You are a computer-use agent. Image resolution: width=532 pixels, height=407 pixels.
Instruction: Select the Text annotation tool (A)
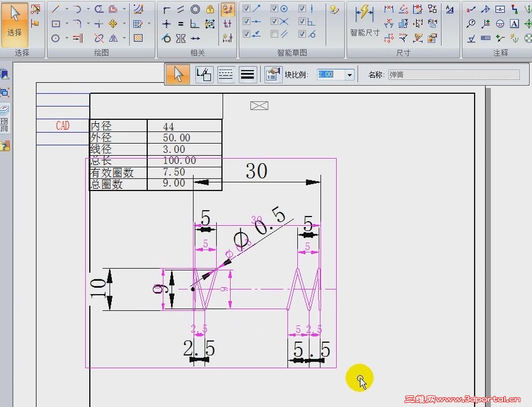(x=515, y=24)
